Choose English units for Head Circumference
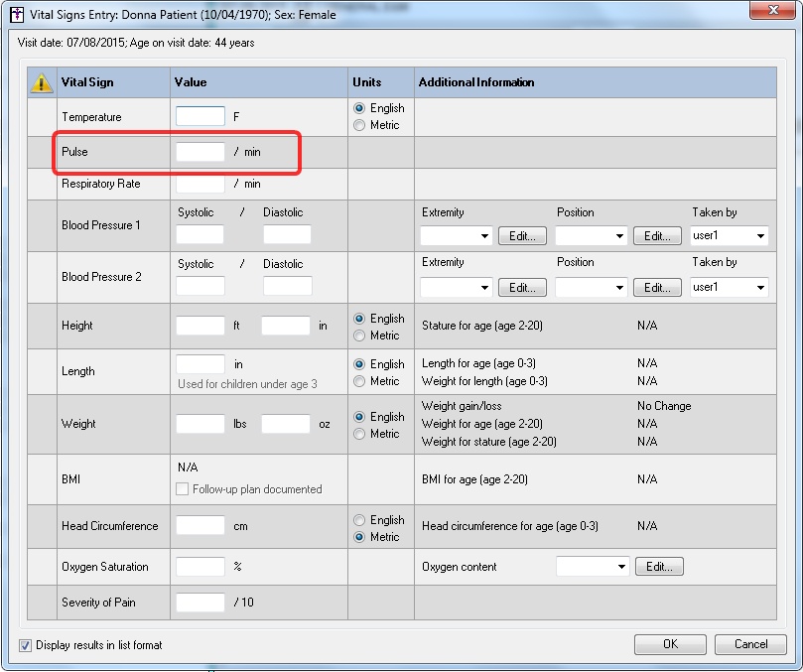803x672 pixels. (359, 520)
